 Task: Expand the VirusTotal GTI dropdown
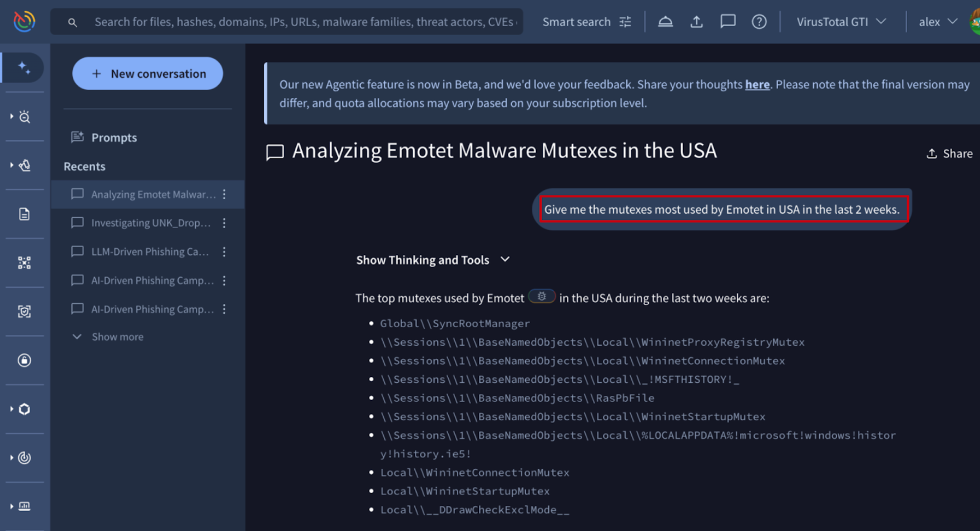point(841,22)
